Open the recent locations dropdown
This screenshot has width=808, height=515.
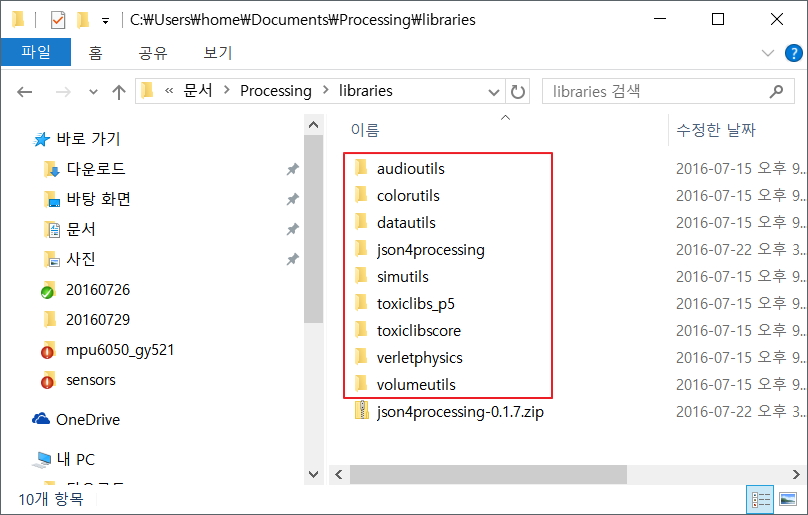[x=93, y=92]
